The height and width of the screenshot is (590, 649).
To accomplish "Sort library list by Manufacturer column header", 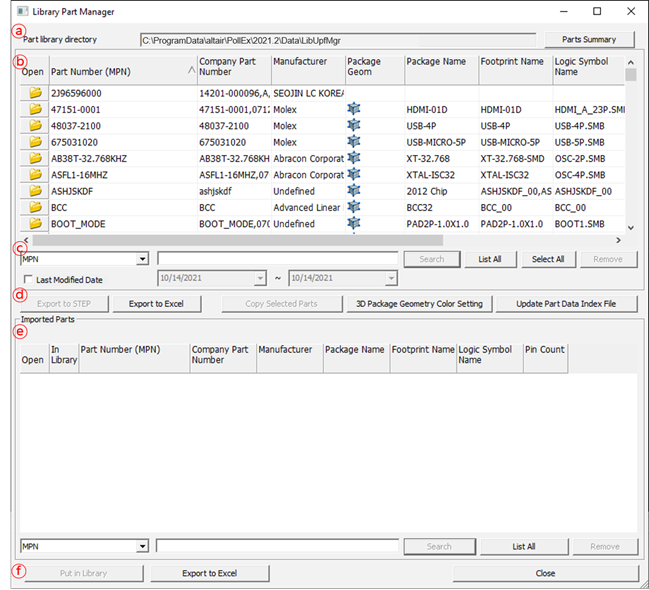I will (x=306, y=66).
